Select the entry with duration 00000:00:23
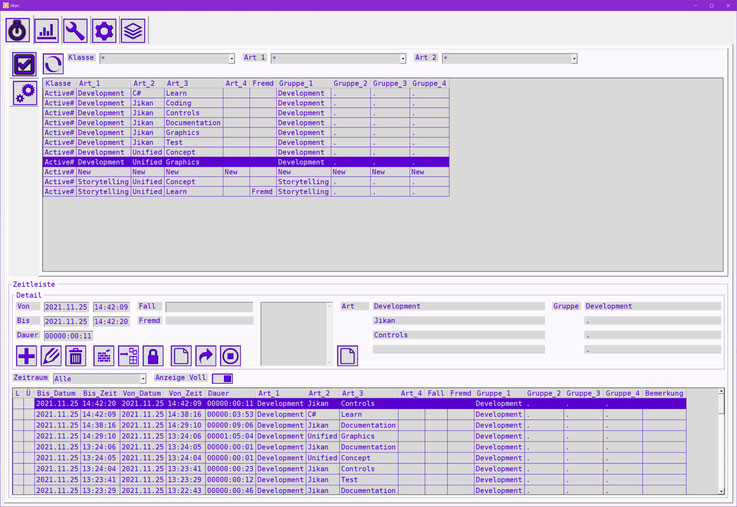The width and height of the screenshot is (737, 507). [349, 468]
